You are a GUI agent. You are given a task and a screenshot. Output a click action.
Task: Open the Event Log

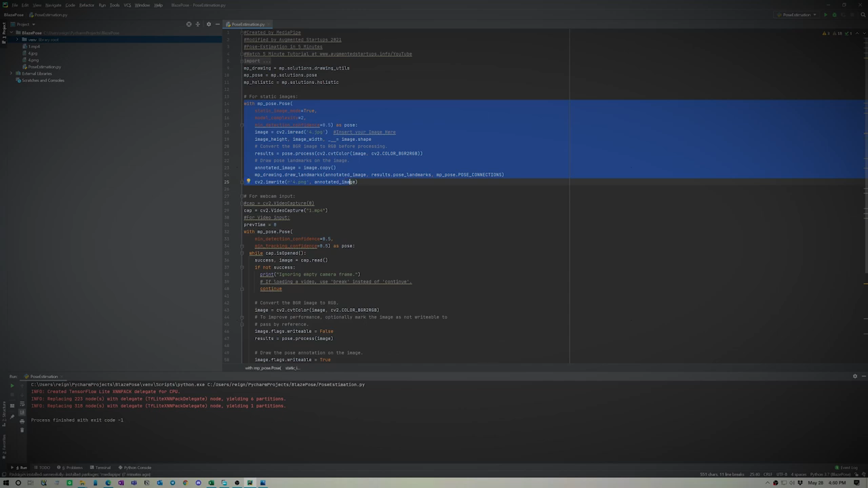[848, 468]
